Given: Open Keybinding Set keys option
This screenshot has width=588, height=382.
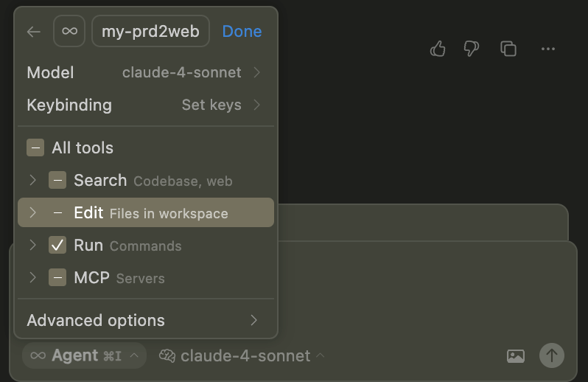Looking at the screenshot, I should point(144,105).
